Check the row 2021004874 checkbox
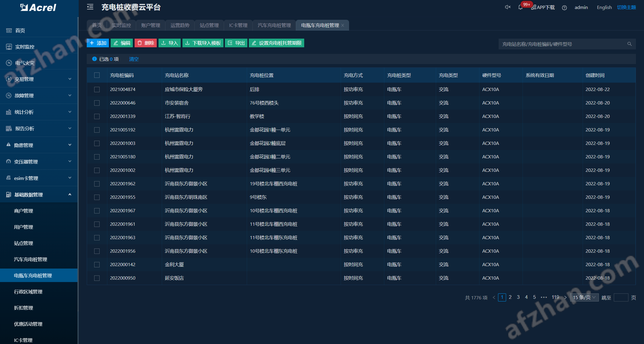644x344 pixels. click(x=97, y=90)
